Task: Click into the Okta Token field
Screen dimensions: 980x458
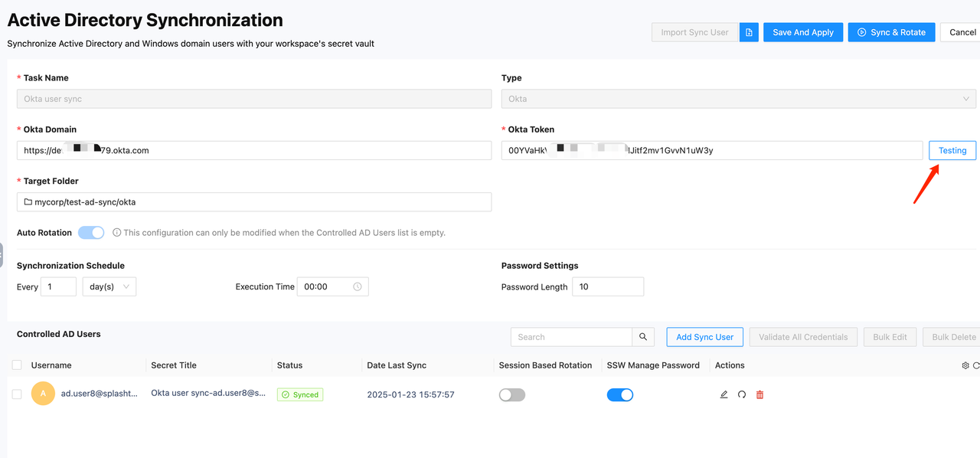Action: (x=712, y=150)
